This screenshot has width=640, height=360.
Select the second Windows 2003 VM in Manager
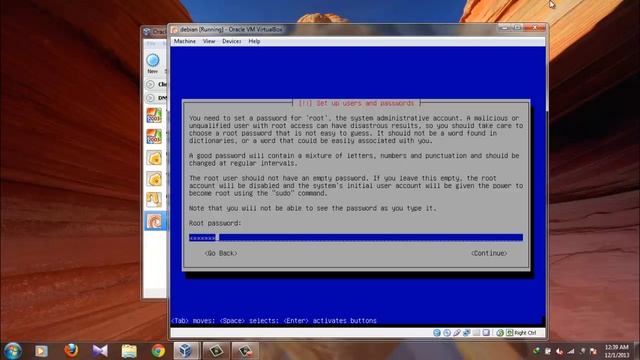pyautogui.click(x=154, y=137)
